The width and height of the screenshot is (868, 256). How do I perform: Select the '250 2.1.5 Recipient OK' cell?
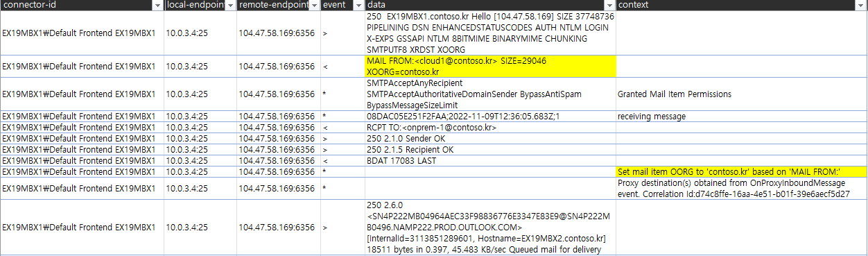[x=490, y=149]
